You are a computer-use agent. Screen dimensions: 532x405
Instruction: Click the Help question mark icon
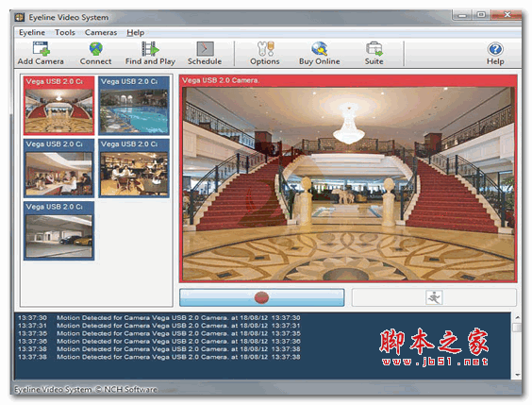(495, 49)
